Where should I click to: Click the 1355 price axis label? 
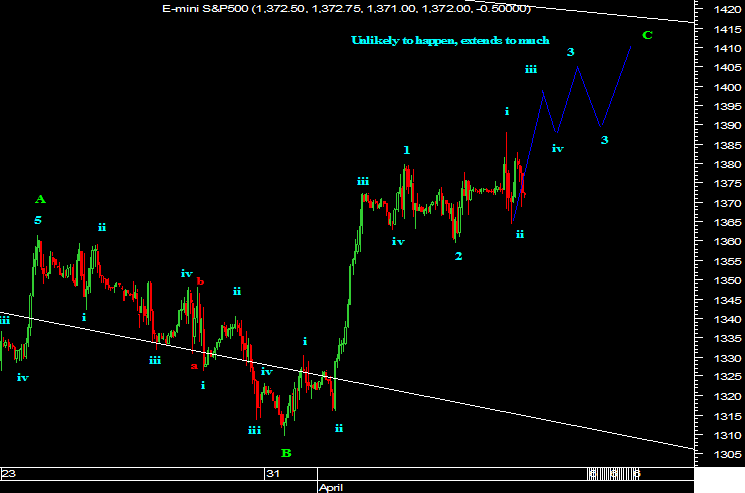[727, 261]
